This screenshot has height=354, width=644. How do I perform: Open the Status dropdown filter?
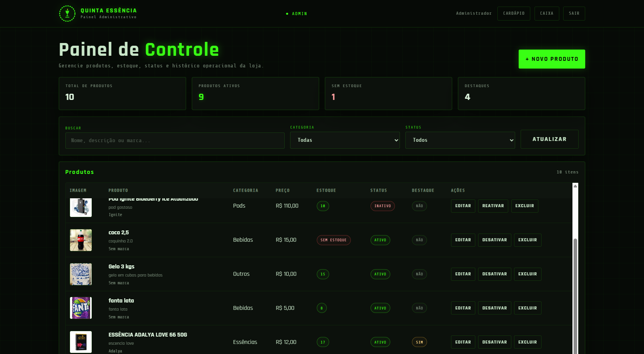click(460, 140)
